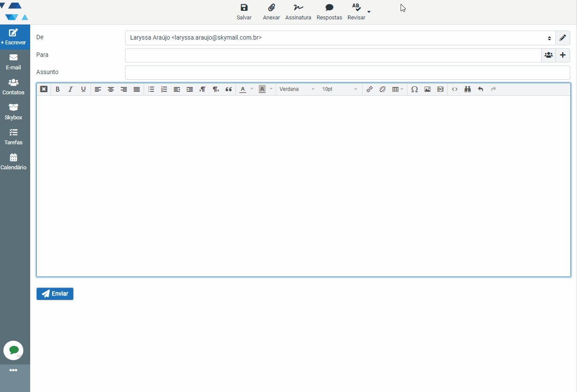The width and height of the screenshot is (577, 392).
Task: Click the Assunto subject field
Action: (x=348, y=72)
